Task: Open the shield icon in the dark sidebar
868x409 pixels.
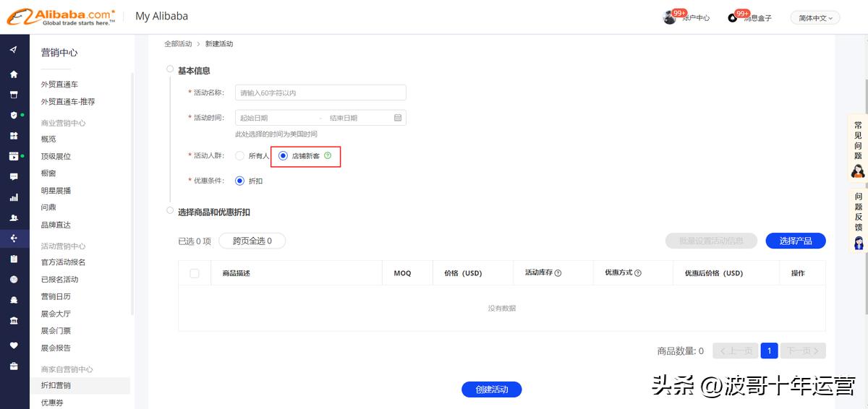Action: [13, 115]
